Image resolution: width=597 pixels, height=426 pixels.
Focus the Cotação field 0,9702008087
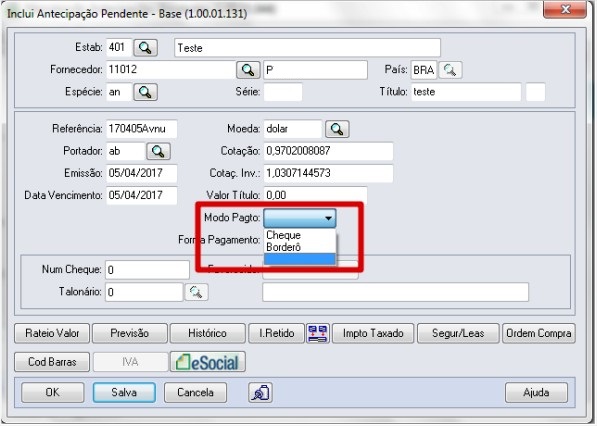pos(328,151)
